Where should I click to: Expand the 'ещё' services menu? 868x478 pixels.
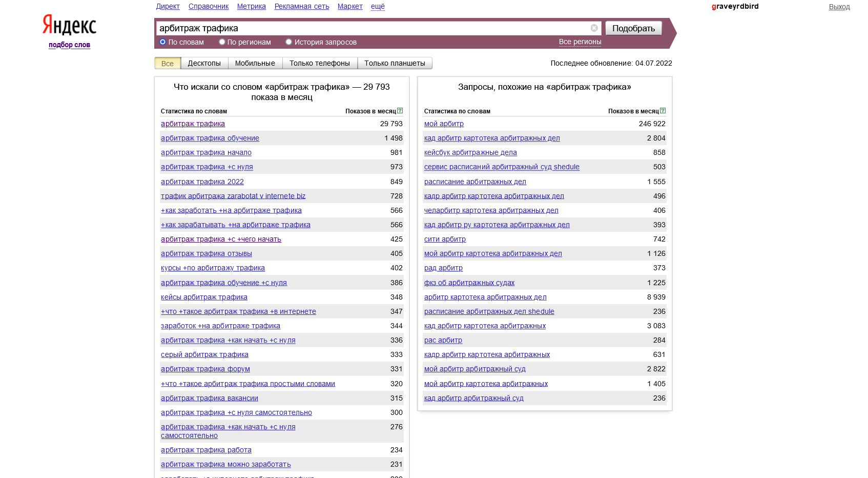click(x=378, y=6)
